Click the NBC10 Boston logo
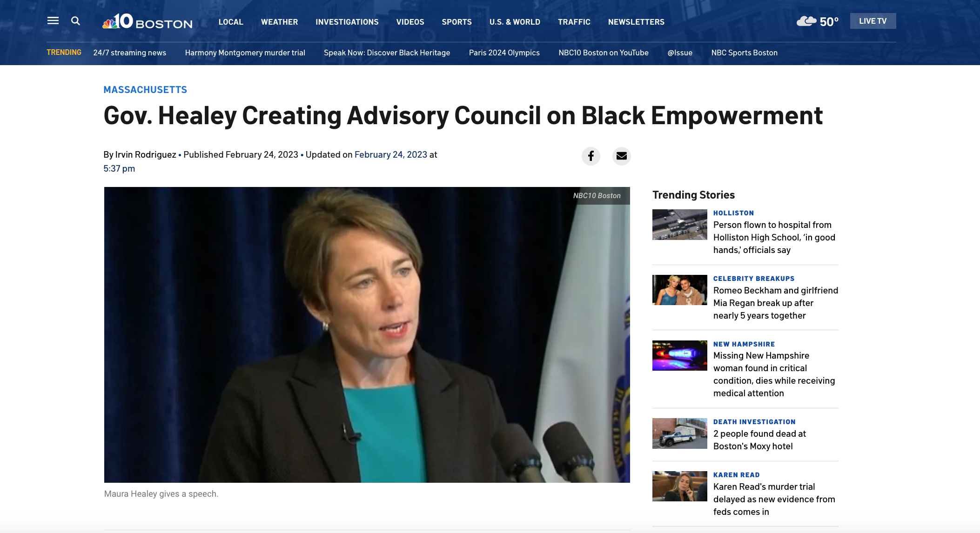Viewport: 980px width, 533px height. coord(148,21)
